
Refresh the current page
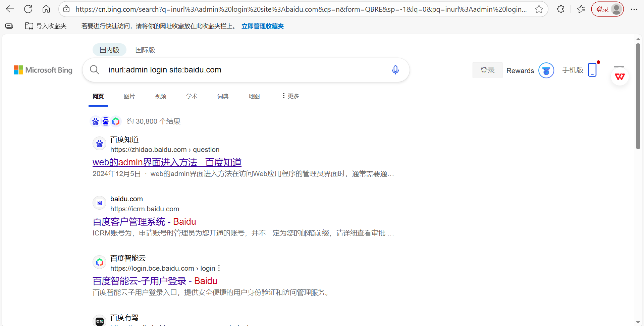[x=28, y=9]
